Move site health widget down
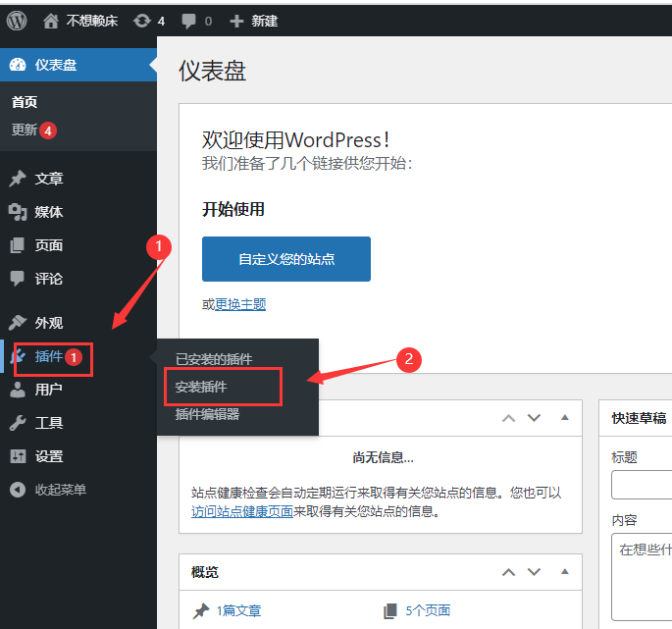Screen dimensions: 672x629 click(534, 418)
